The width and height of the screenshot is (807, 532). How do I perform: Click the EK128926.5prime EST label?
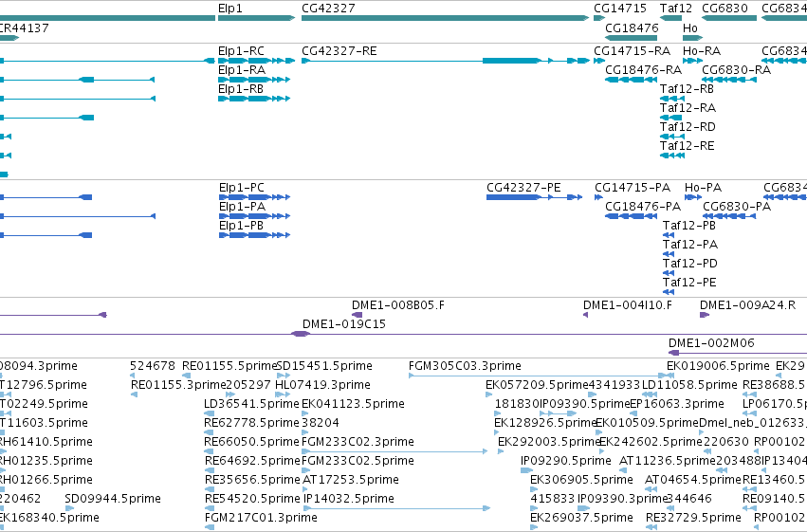pyautogui.click(x=545, y=424)
